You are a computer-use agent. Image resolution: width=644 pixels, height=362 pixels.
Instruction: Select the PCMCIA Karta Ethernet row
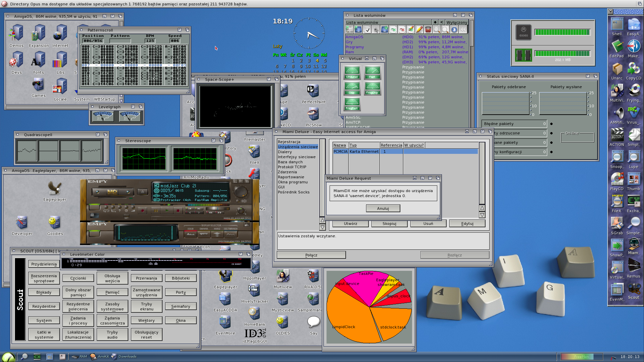(x=405, y=151)
